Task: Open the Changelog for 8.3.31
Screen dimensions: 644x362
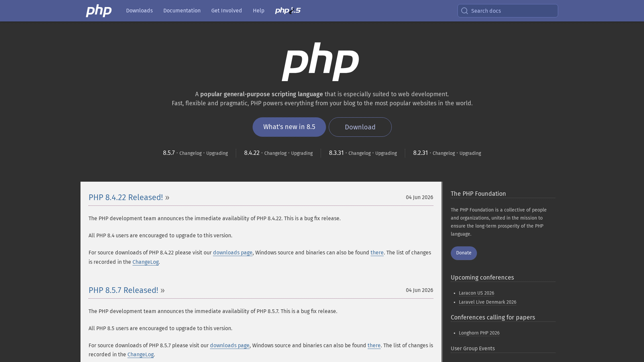Action: pyautogui.click(x=360, y=154)
